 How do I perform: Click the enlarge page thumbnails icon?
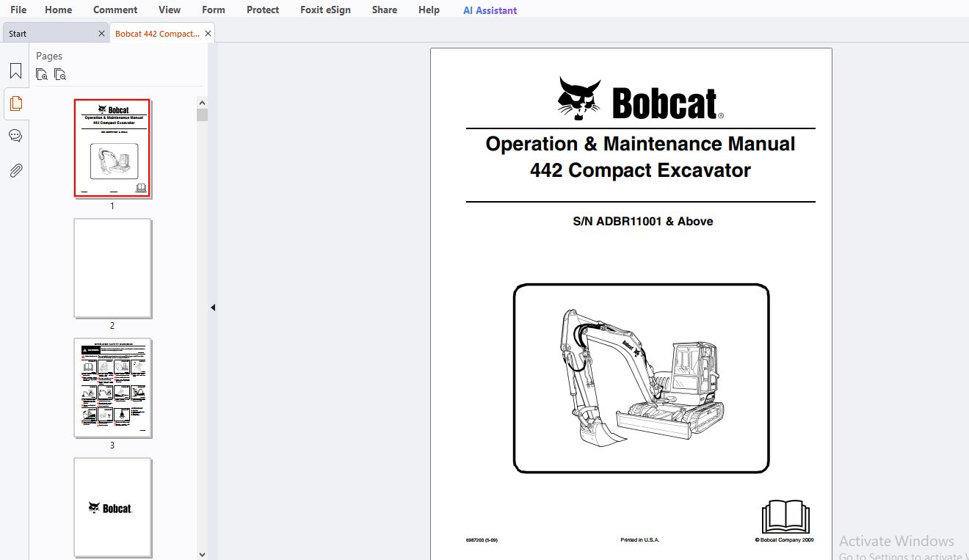(x=42, y=74)
